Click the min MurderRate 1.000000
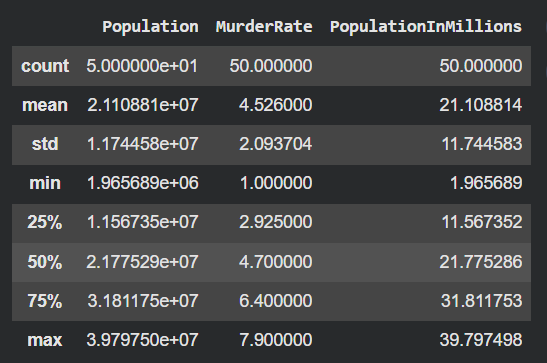 tap(276, 183)
